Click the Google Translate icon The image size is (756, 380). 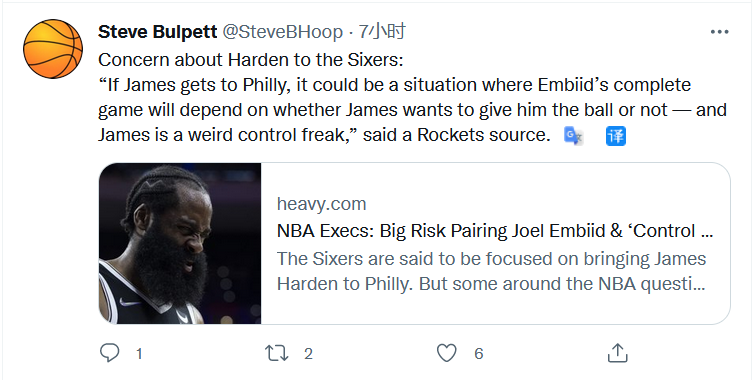(x=573, y=136)
